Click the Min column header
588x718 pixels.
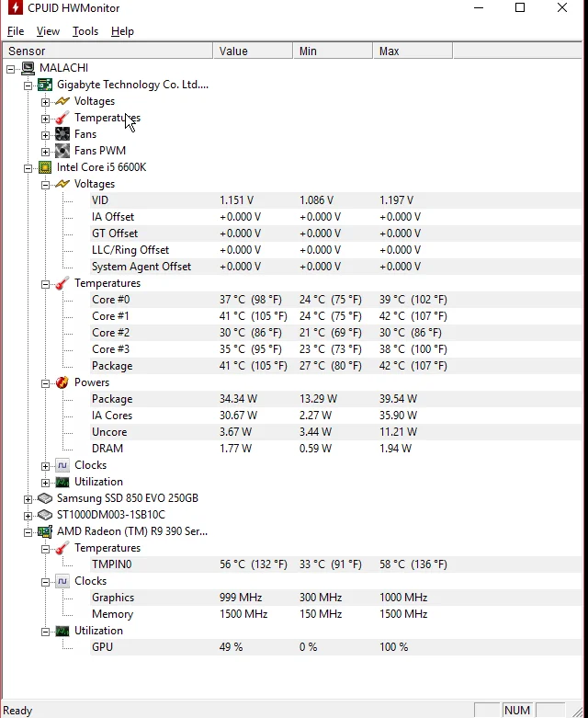pyautogui.click(x=334, y=51)
